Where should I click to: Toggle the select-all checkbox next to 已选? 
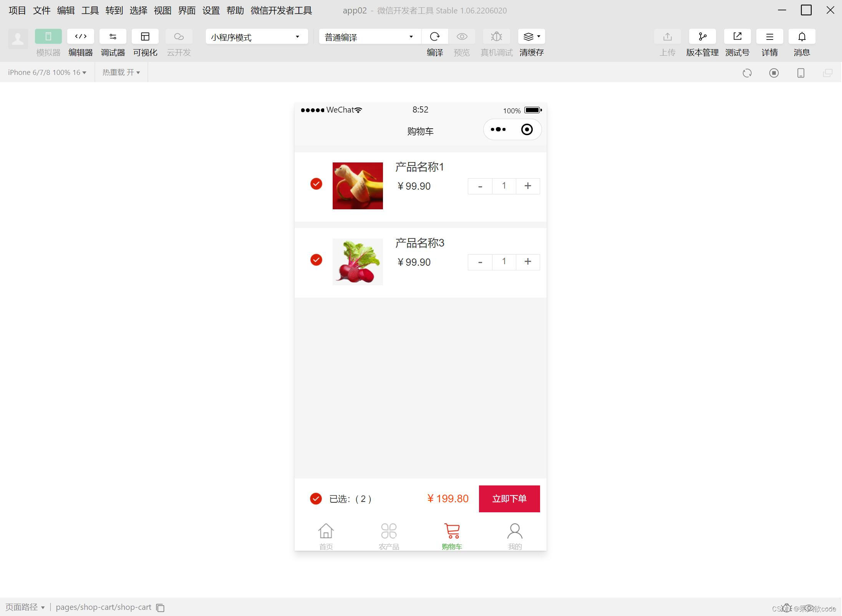click(x=315, y=498)
